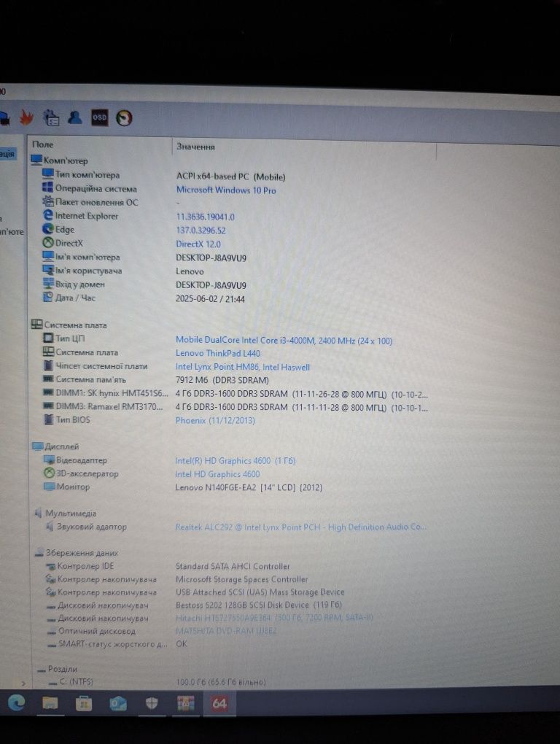Click the blue user silhouette toolbar icon
This screenshot has width=560, height=744.
(74, 117)
